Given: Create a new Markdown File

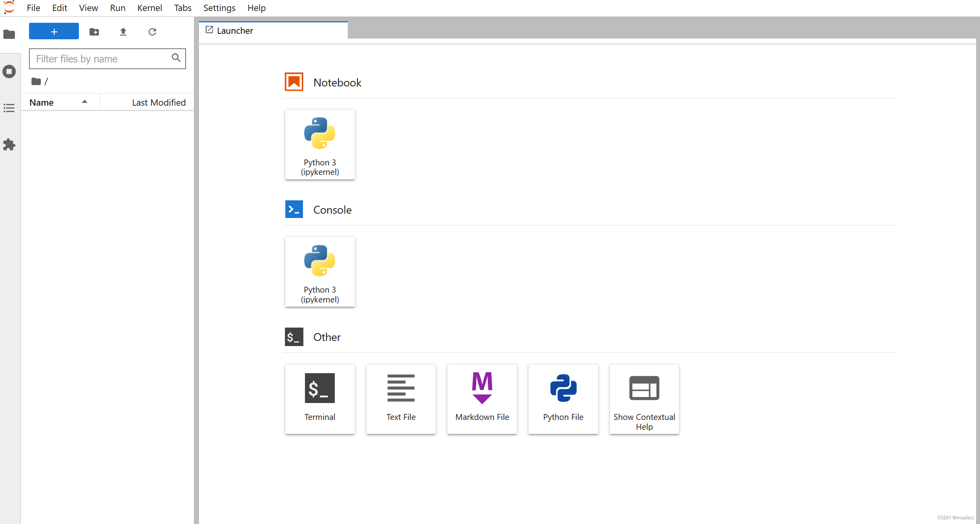Looking at the screenshot, I should 482,399.
